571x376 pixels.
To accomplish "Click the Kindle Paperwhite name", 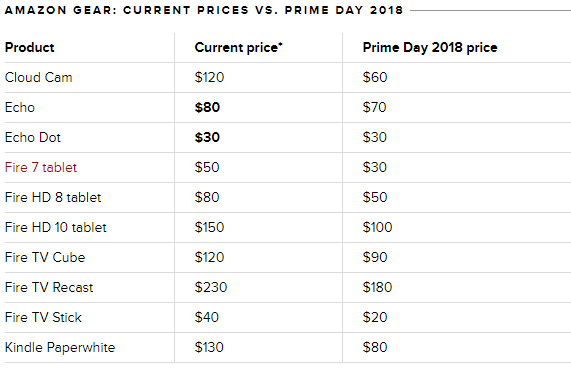I will click(x=60, y=347).
